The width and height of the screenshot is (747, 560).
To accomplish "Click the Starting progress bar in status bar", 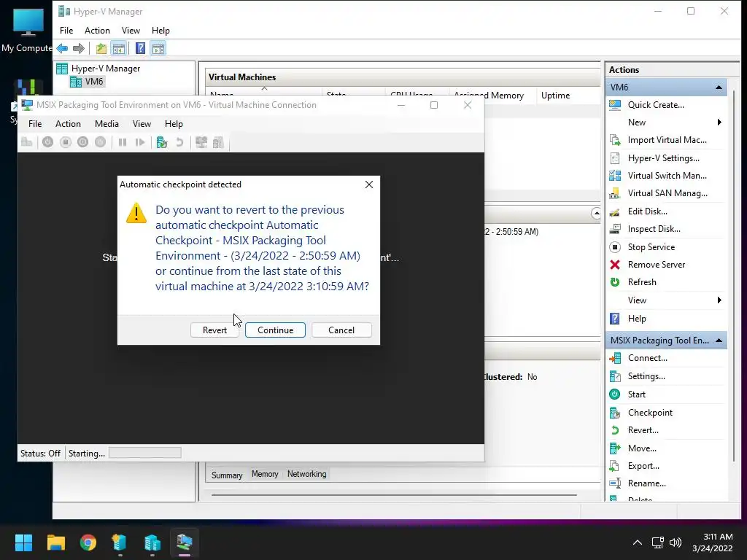I will (145, 453).
